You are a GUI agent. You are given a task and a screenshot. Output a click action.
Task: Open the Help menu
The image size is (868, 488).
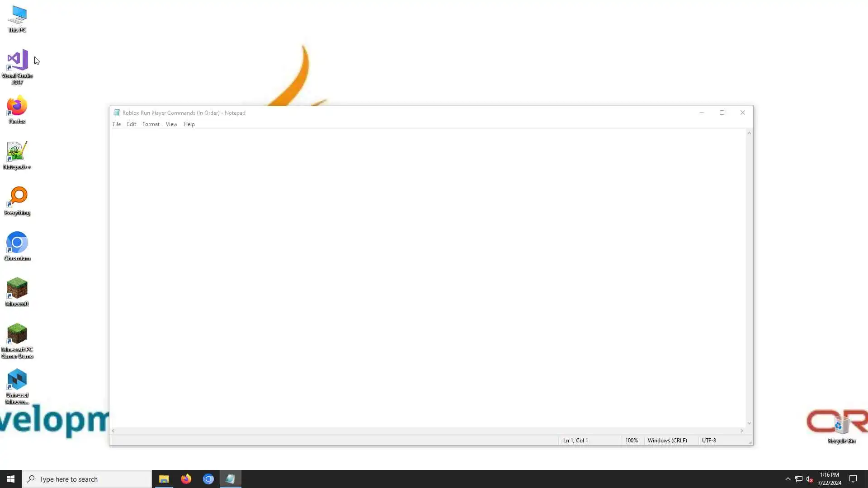[189, 124]
